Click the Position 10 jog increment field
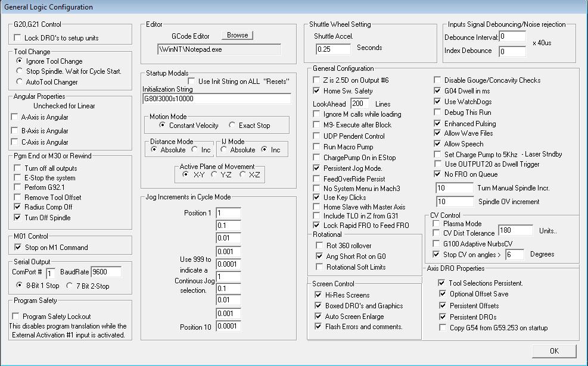588x366 pixels. point(228,326)
